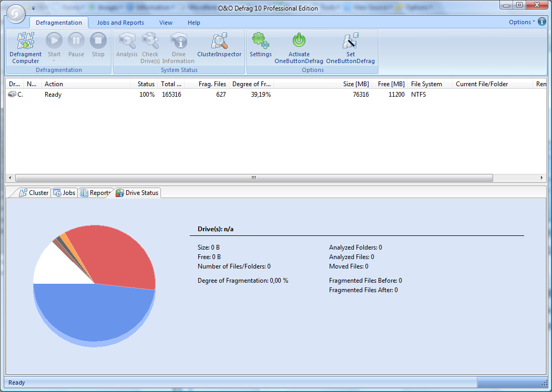Stop the defragmentation process
Viewport: 552px width, 392px height.
(x=98, y=40)
